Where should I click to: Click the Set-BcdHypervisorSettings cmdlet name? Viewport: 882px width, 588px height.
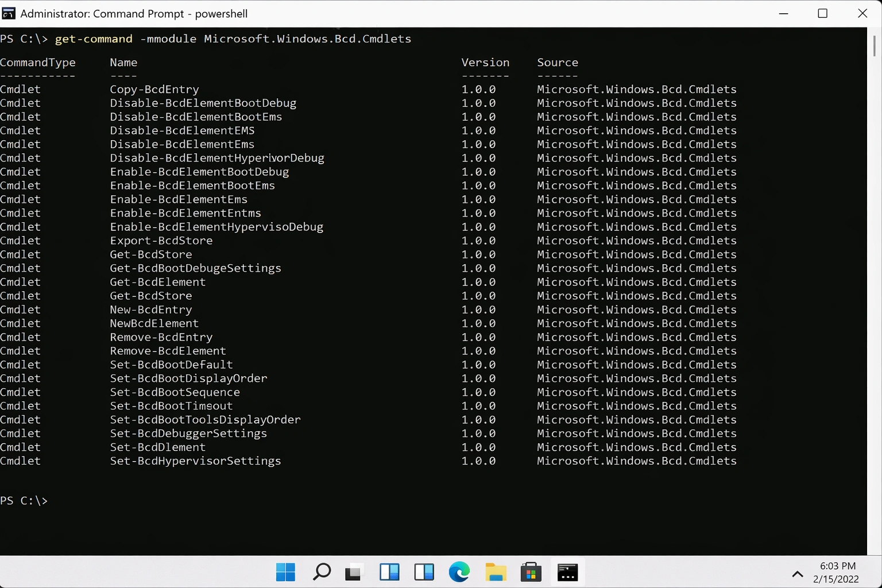click(195, 461)
